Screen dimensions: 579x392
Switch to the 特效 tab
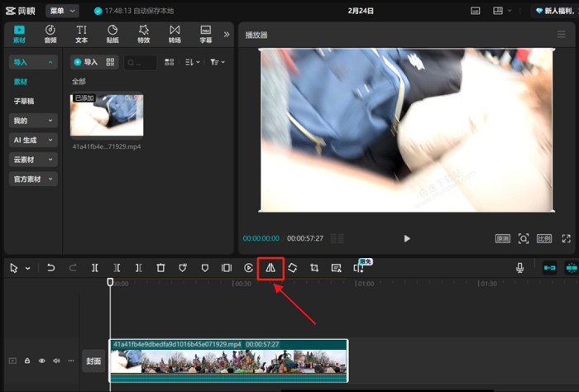[143, 34]
